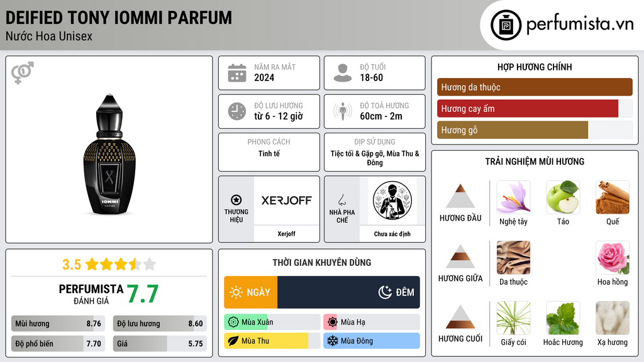Click the Táo green apple note image
Viewport: 644px width, 362px height.
563,197
